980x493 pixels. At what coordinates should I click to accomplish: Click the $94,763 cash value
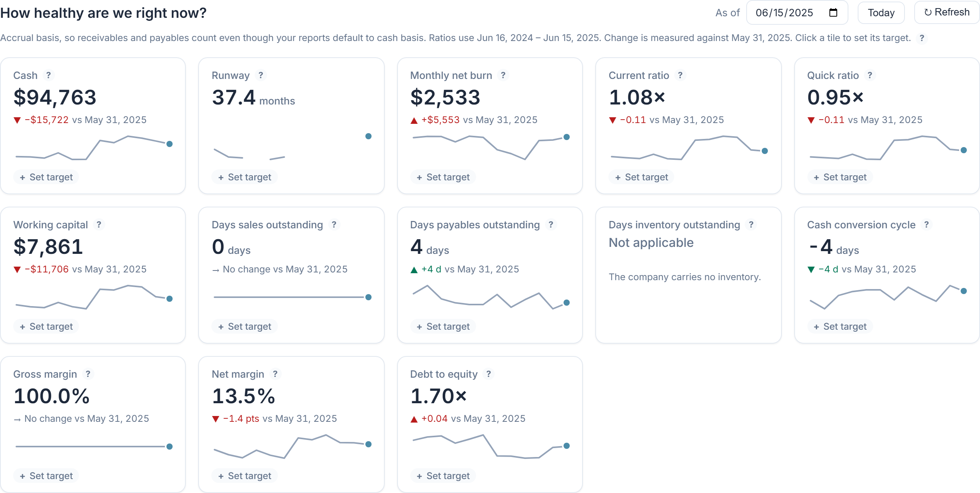click(55, 98)
